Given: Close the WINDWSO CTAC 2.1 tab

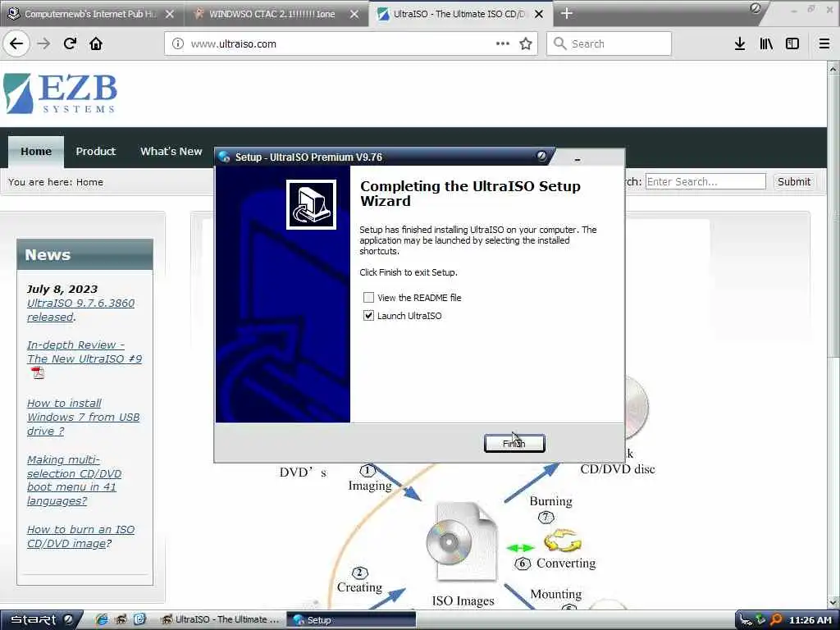Looking at the screenshot, I should [x=354, y=14].
